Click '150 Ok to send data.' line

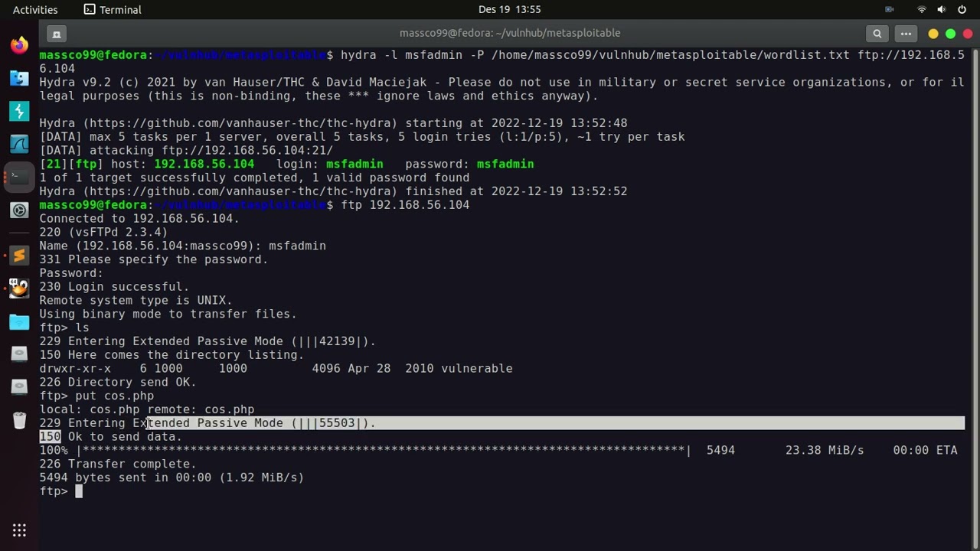[x=111, y=437]
